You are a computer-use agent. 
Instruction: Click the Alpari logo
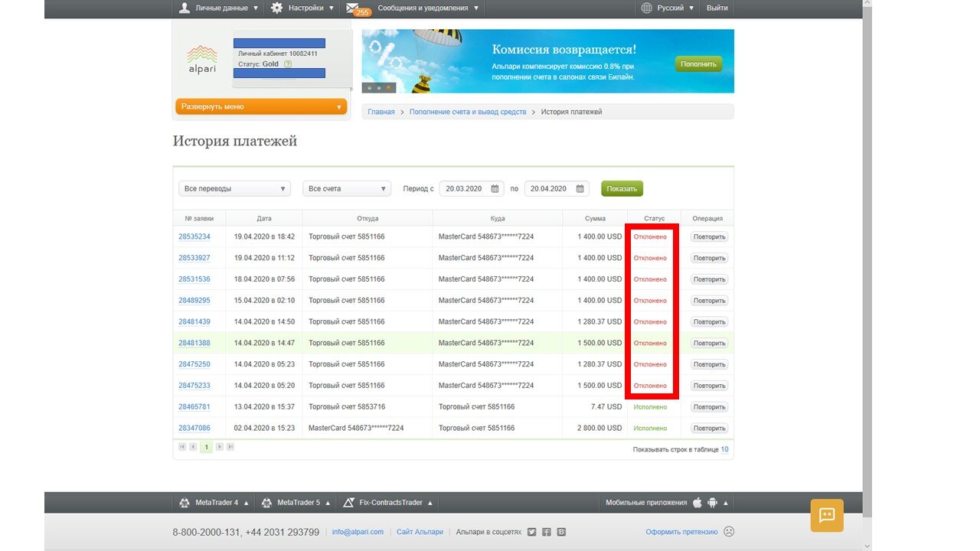202,59
